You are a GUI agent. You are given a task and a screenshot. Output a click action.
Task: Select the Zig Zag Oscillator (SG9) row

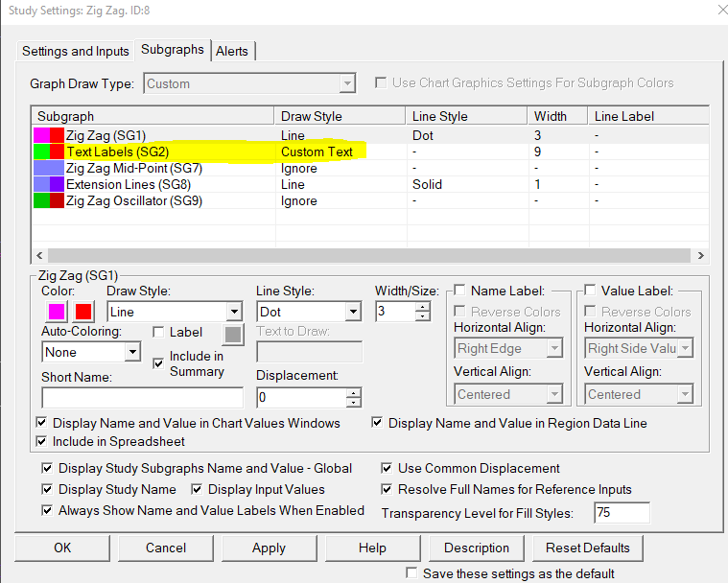370,200
